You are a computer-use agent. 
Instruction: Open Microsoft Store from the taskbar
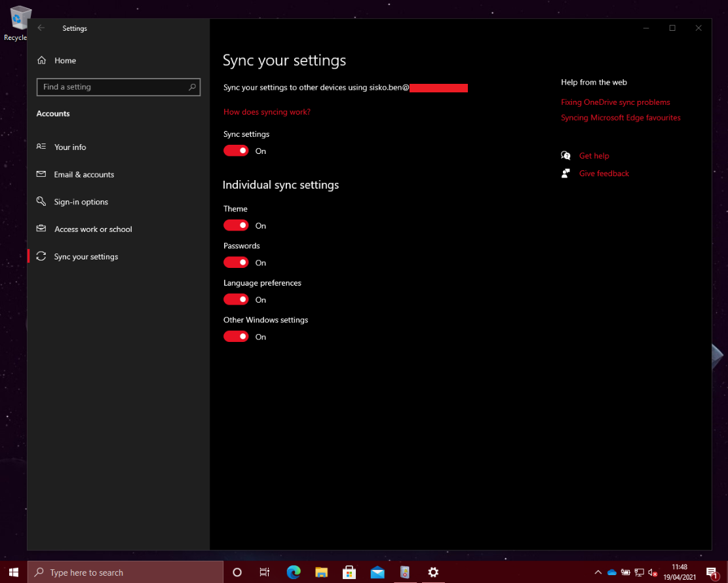[x=349, y=572]
